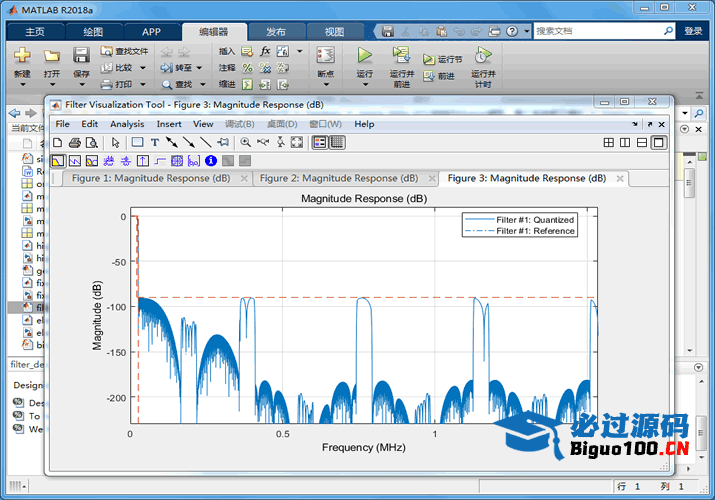Insert a double arrow annotation

coord(171,143)
